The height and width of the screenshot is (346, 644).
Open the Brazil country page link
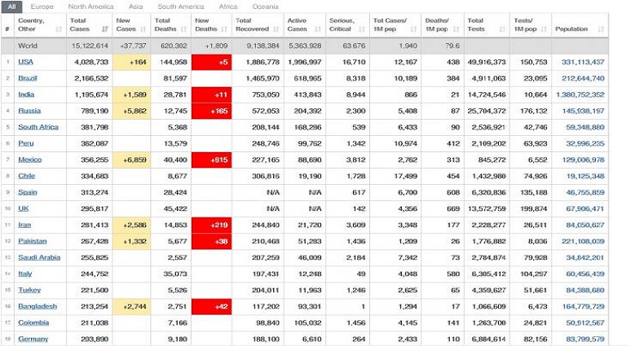(27, 78)
